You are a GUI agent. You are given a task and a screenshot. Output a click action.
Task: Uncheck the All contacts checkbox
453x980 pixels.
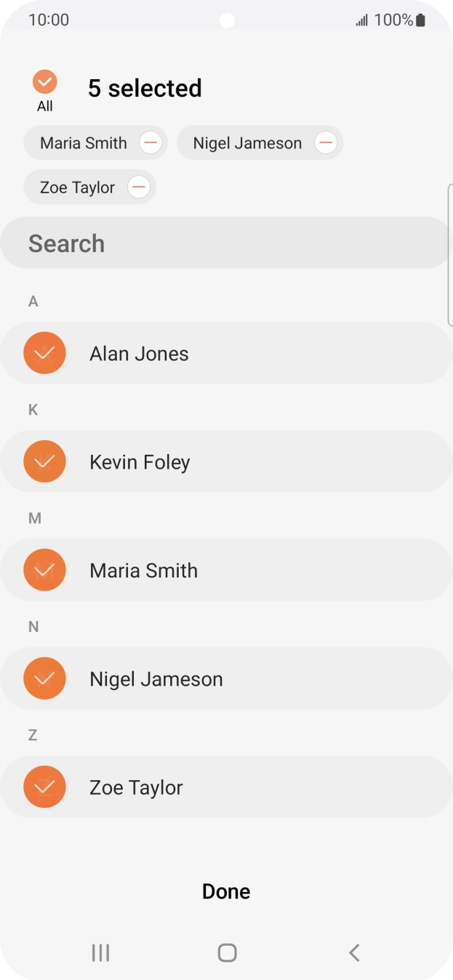click(x=45, y=82)
